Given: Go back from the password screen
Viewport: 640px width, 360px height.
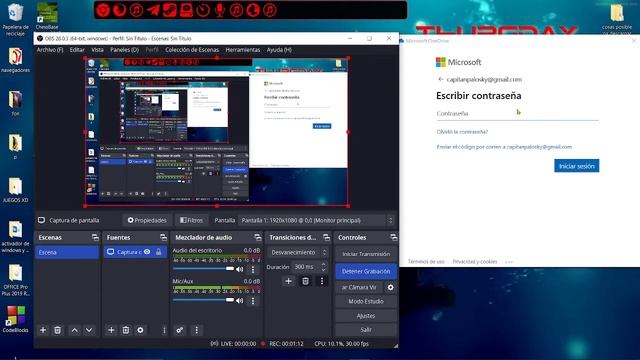Looking at the screenshot, I should coord(440,79).
